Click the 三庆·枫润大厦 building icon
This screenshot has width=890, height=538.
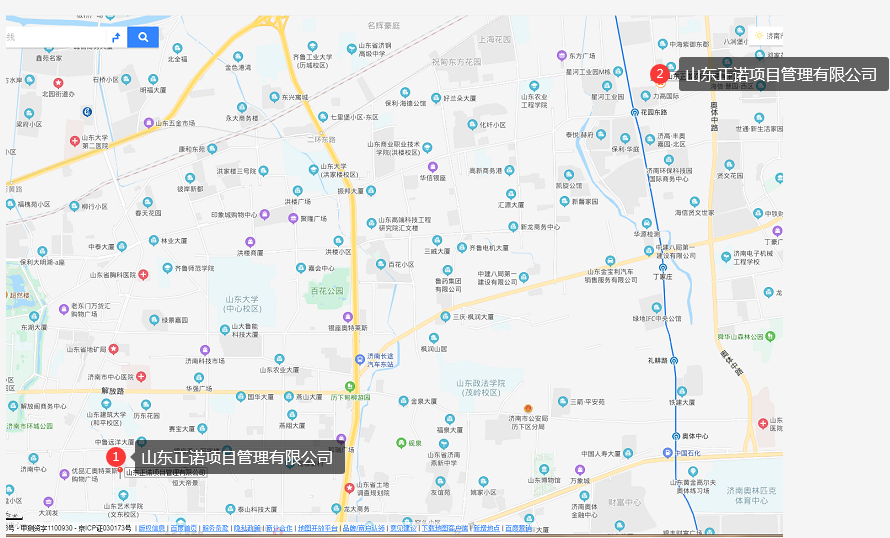(446, 317)
